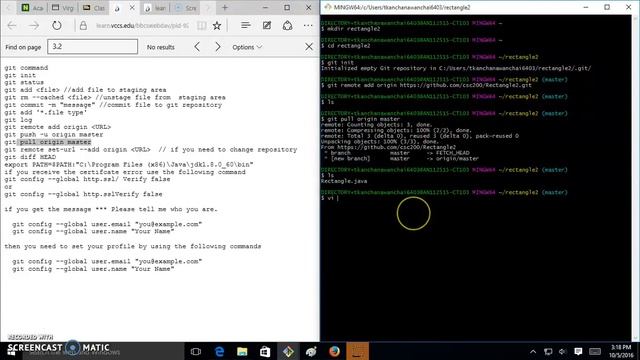The image size is (640, 360).
Task: Add page to favorites with star icon
Action: coord(217,26)
